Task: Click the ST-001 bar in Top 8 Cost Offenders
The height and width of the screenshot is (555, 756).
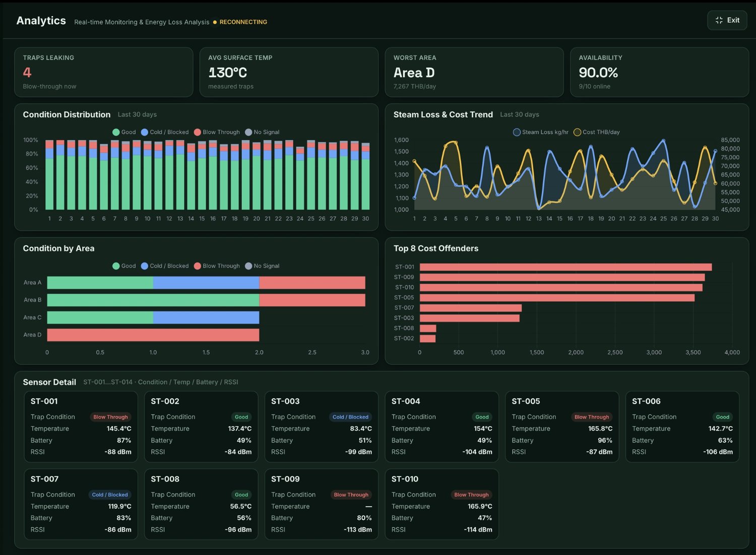Action: pyautogui.click(x=565, y=267)
